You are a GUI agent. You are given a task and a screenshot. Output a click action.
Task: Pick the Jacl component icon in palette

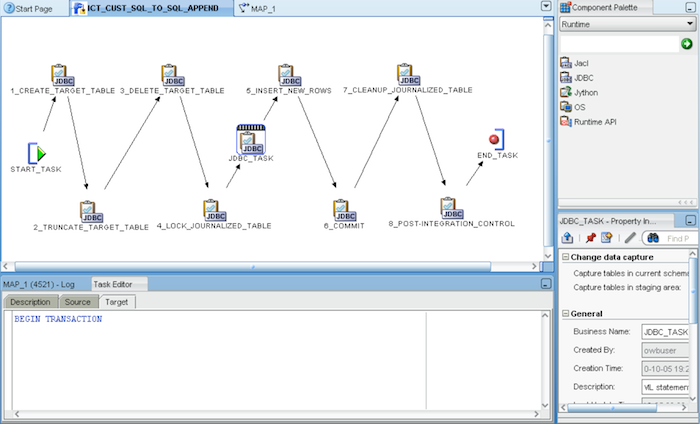[x=566, y=63]
